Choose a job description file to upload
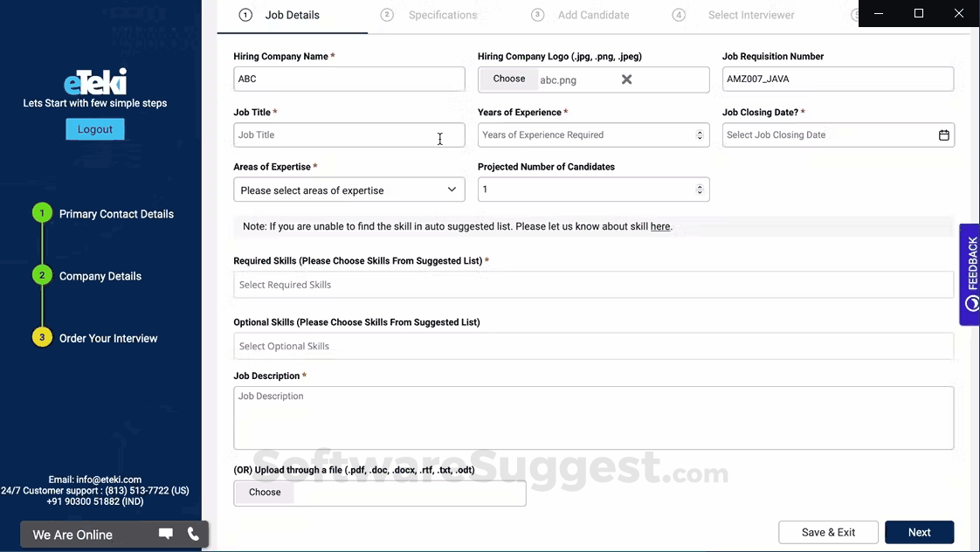Viewport: 980px width, 552px height. [x=265, y=493]
